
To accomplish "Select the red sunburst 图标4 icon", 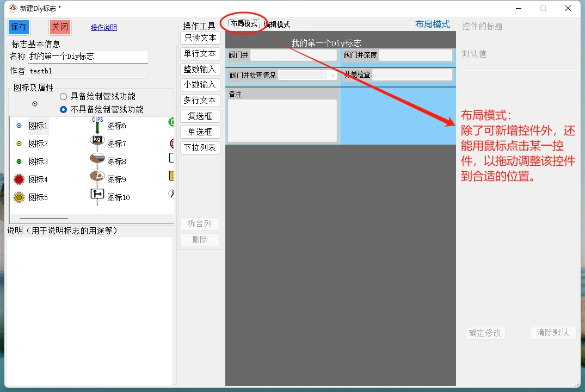I will pyautogui.click(x=19, y=179).
